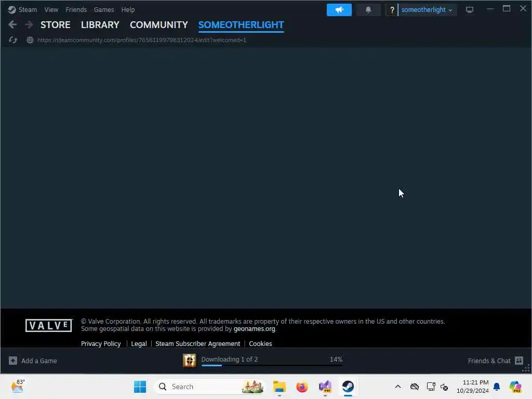Image resolution: width=532 pixels, height=399 pixels.
Task: Click the steamcommunity.com profile URL text
Action: (x=142, y=40)
